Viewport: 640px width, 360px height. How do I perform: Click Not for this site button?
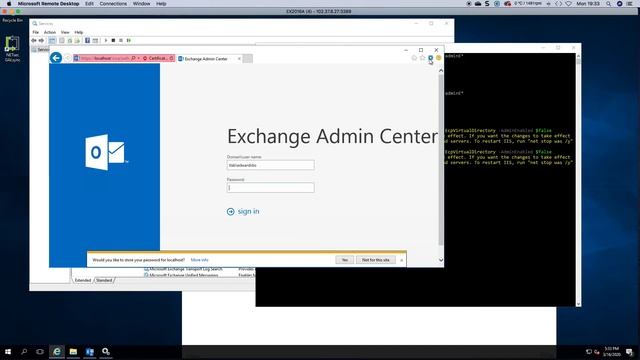[x=376, y=260]
